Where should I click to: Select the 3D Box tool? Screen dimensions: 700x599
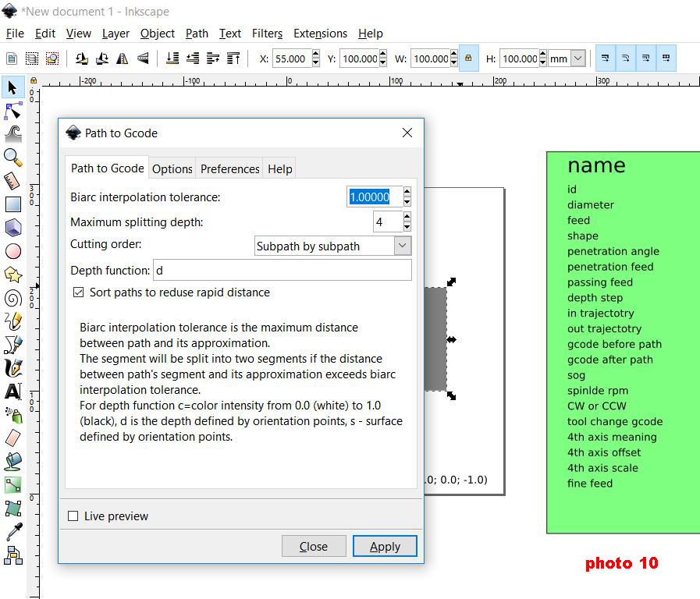tap(13, 228)
